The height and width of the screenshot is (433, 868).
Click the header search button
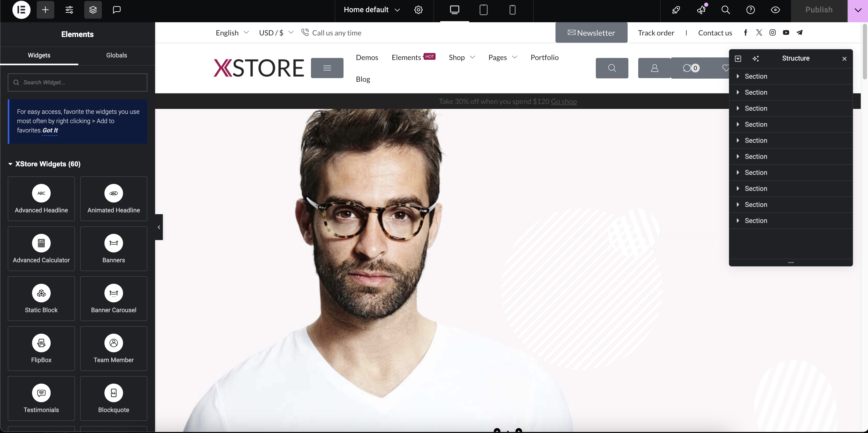tap(612, 68)
